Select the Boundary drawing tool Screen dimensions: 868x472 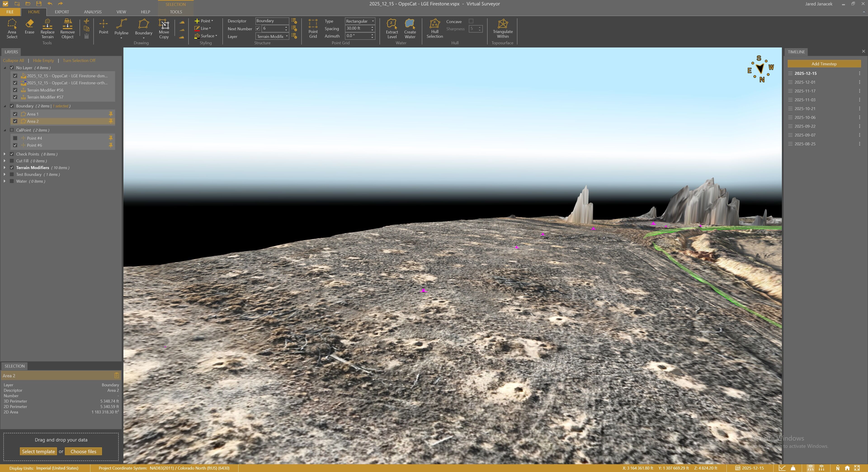click(144, 29)
